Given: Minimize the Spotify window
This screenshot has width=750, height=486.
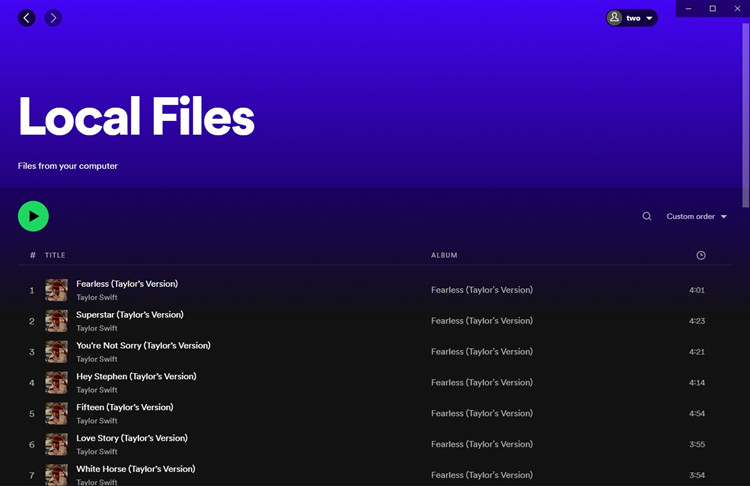Looking at the screenshot, I should (688, 9).
